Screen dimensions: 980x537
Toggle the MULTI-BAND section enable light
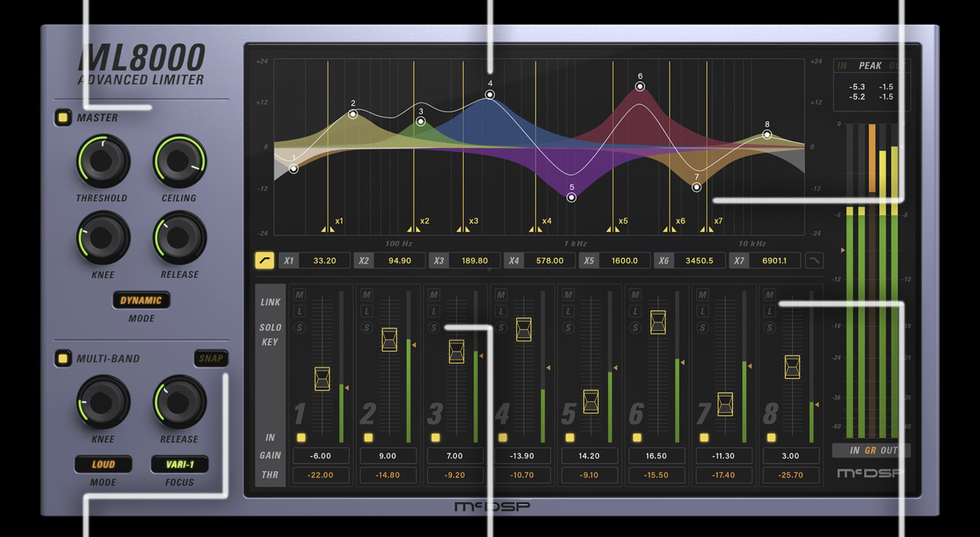[x=63, y=358]
